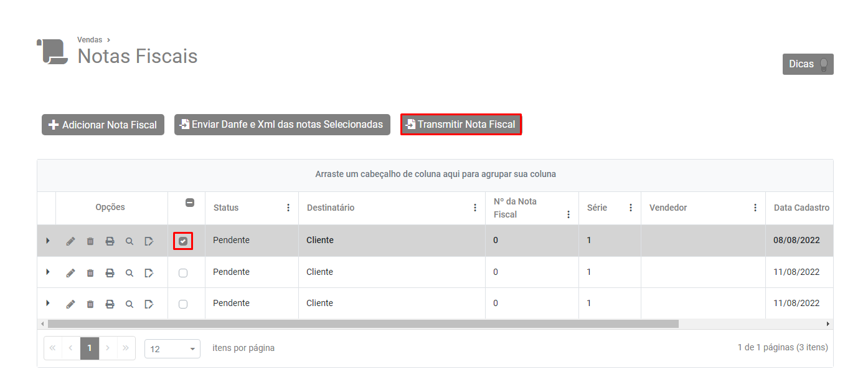868x379 pixels.
Task: Click the magnifier icon in the middle row
Action: click(x=130, y=273)
